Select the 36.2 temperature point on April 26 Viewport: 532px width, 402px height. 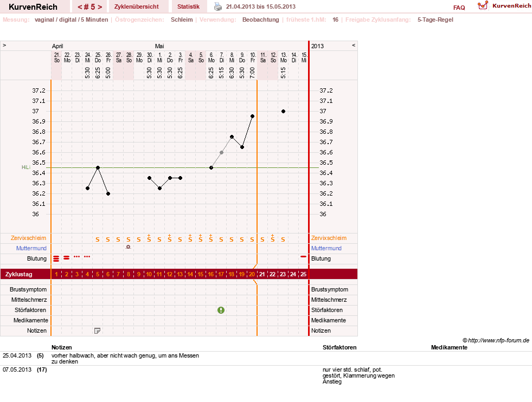108,193
